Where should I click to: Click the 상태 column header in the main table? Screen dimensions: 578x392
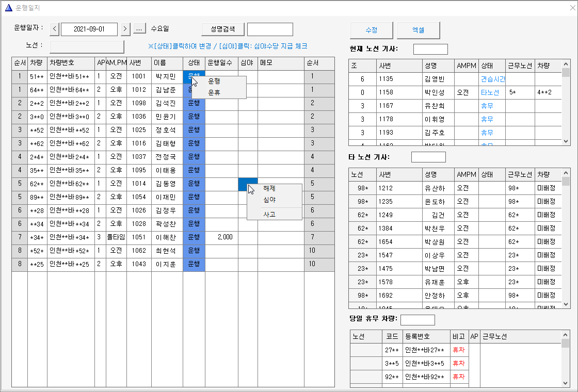point(194,63)
